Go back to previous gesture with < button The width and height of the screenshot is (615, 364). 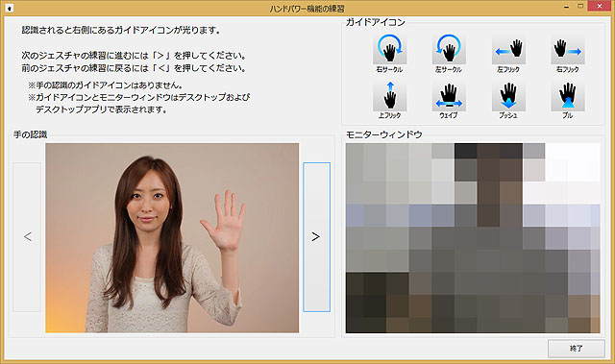(27, 237)
